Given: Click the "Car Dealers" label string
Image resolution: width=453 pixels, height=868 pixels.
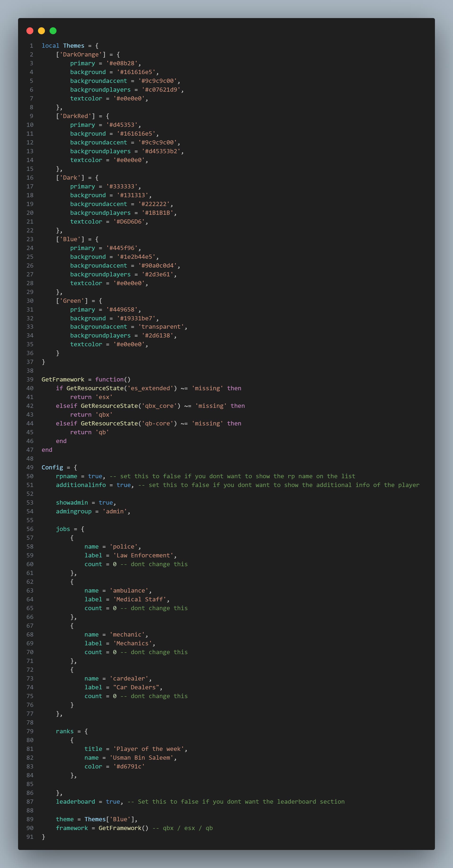Looking at the screenshot, I should point(136,687).
